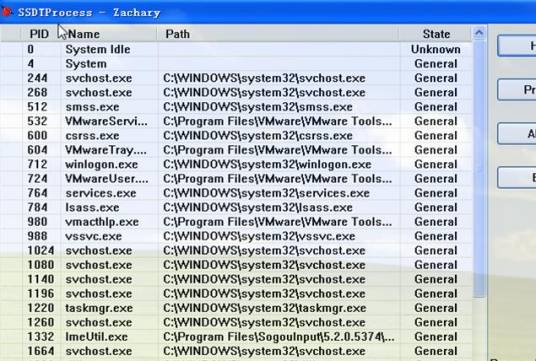The image size is (536, 361).
Task: Select svchost.exe row with PID 1140
Action: (236, 279)
